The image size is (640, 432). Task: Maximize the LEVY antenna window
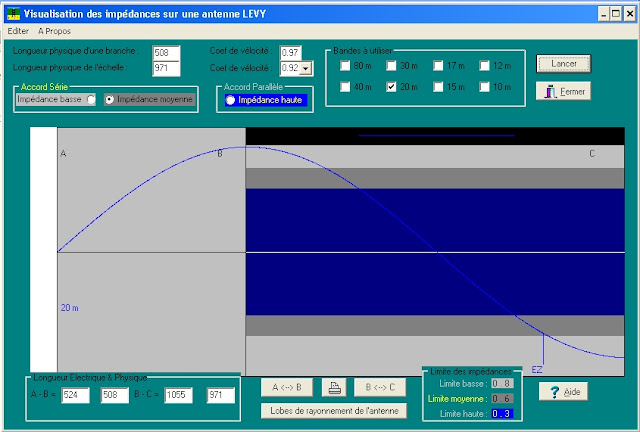pos(616,14)
